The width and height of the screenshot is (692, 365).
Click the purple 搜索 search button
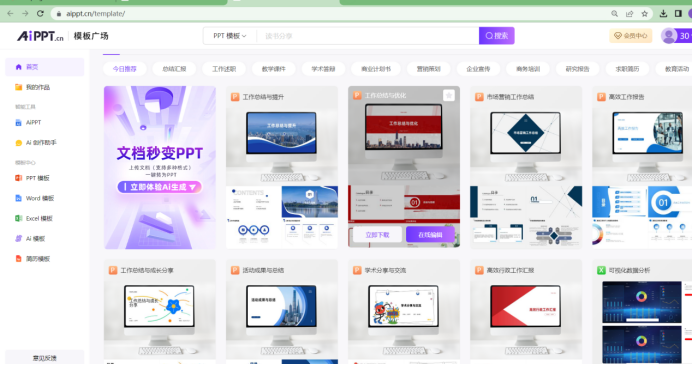point(496,36)
